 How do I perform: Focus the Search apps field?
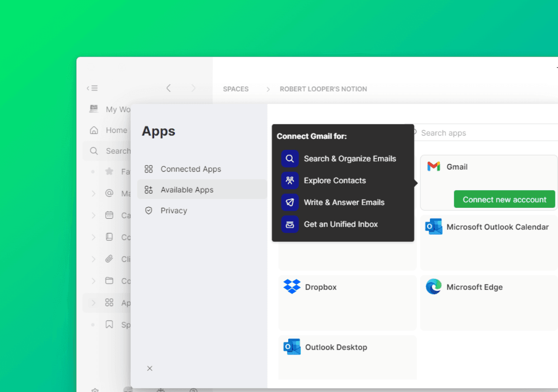484,133
